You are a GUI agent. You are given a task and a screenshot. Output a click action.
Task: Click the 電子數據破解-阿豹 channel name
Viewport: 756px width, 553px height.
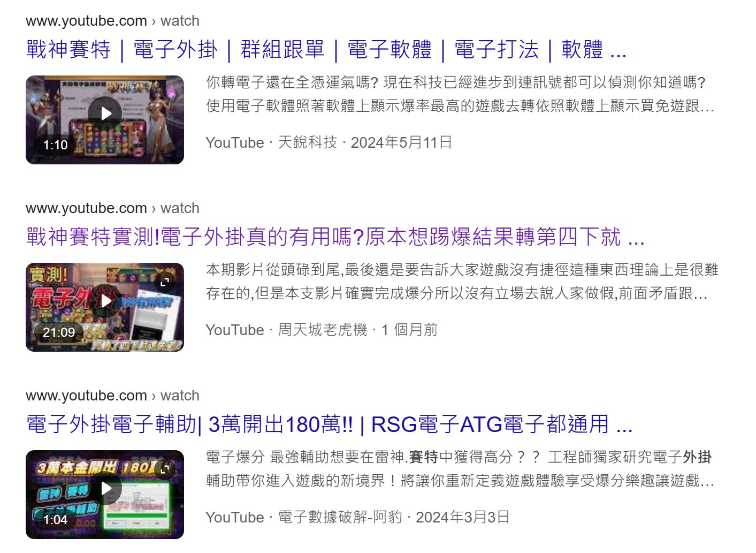(340, 517)
